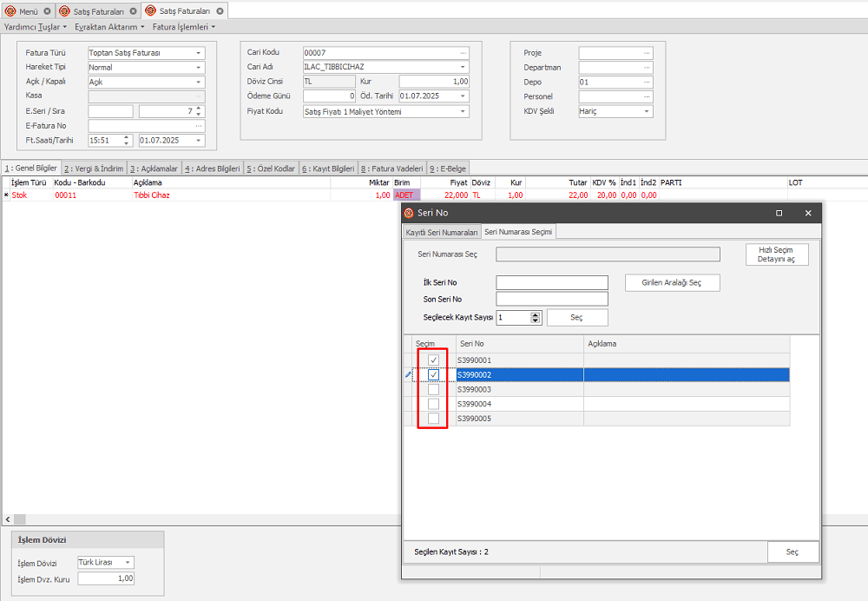Uncheck the checkbox for serial S3990001
868x601 pixels.
pyautogui.click(x=433, y=360)
